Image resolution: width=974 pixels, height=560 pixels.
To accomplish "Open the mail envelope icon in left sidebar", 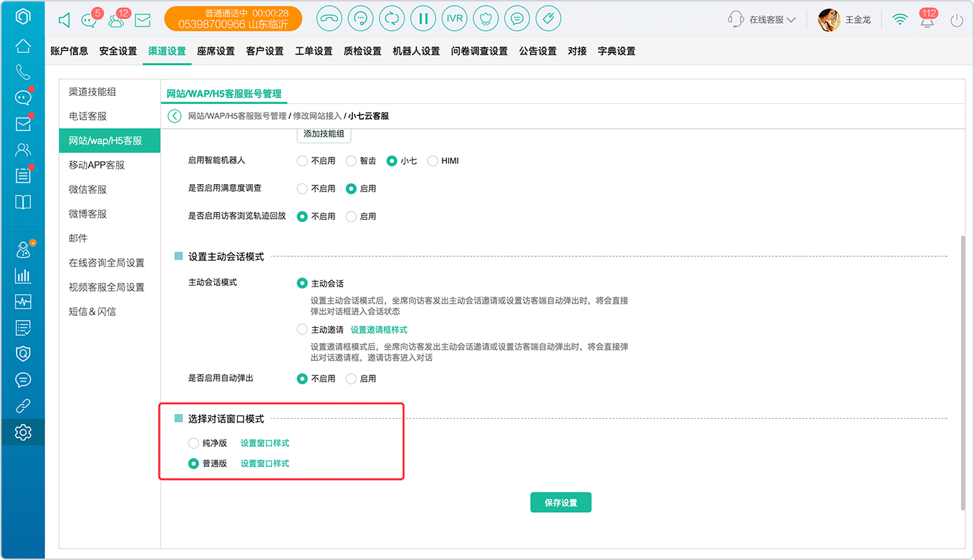I will tap(23, 124).
